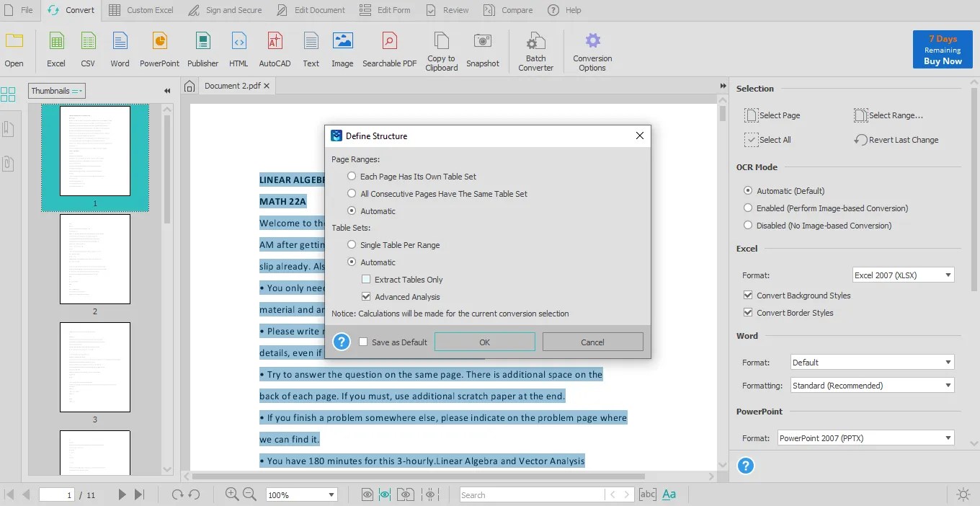Select the Word conversion tool
Viewport: 980px width, 506px height.
coord(119,49)
